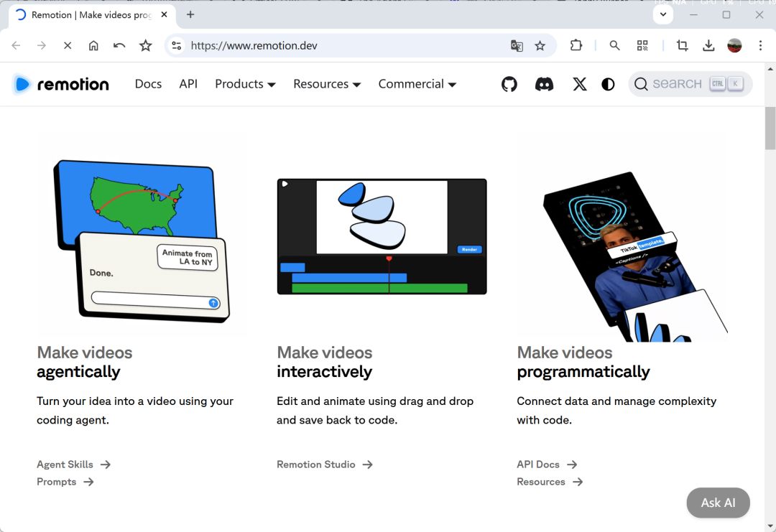The image size is (776, 532).
Task: Stop page loading with the X button
Action: (x=68, y=45)
